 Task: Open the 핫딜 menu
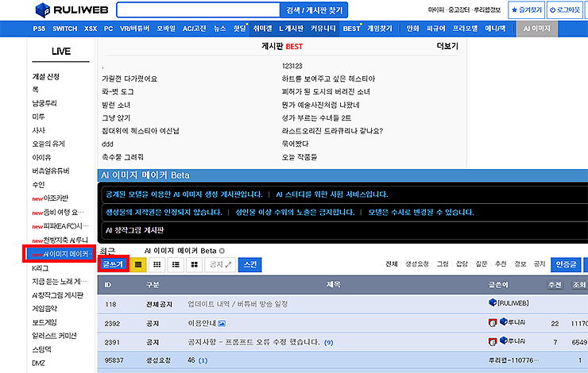[x=239, y=29]
